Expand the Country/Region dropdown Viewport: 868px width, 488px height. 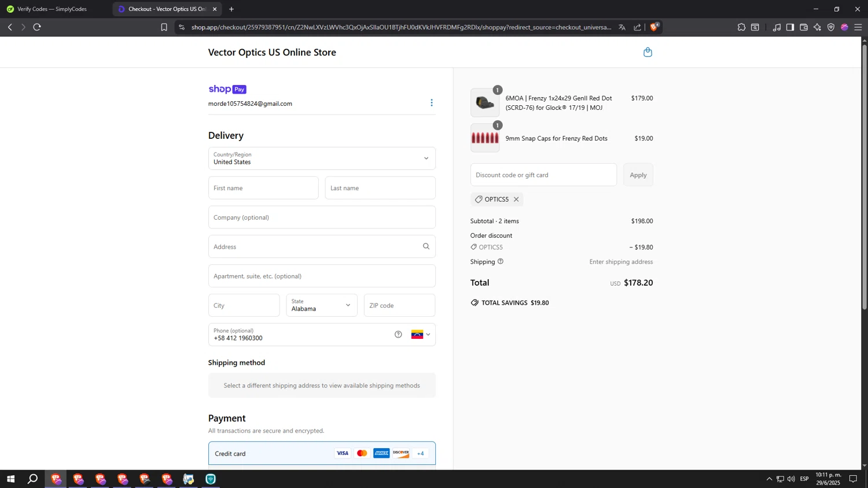coord(322,158)
